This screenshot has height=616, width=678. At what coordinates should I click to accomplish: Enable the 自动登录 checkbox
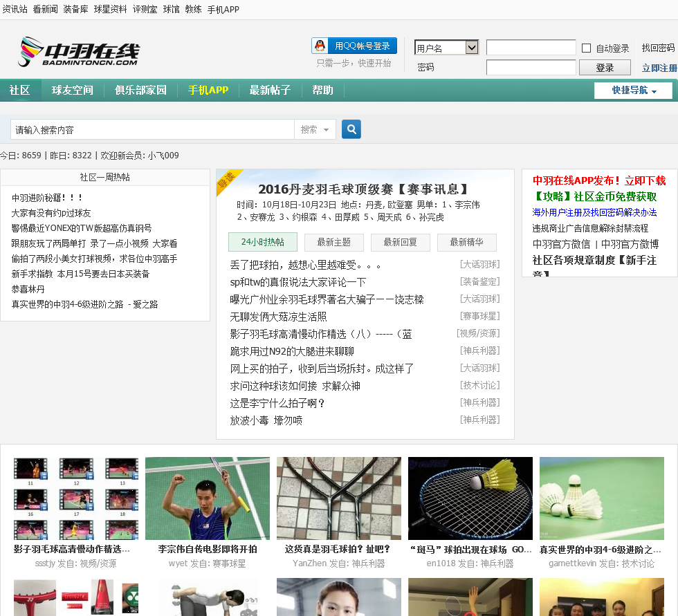(x=587, y=48)
